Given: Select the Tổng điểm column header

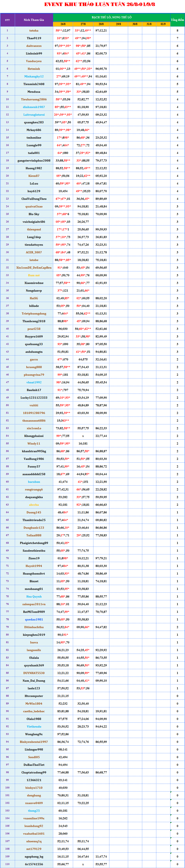Looking at the screenshot, I should pyautogui.click(x=177, y=20).
